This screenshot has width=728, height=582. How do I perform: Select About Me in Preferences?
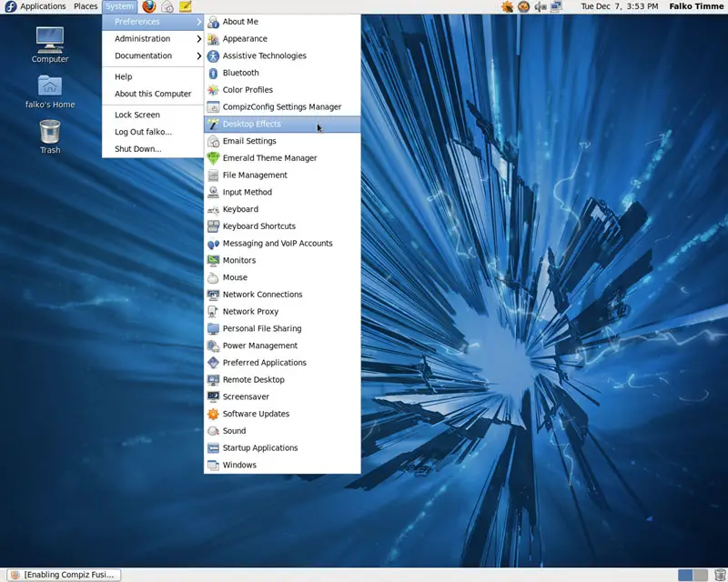(x=282, y=22)
